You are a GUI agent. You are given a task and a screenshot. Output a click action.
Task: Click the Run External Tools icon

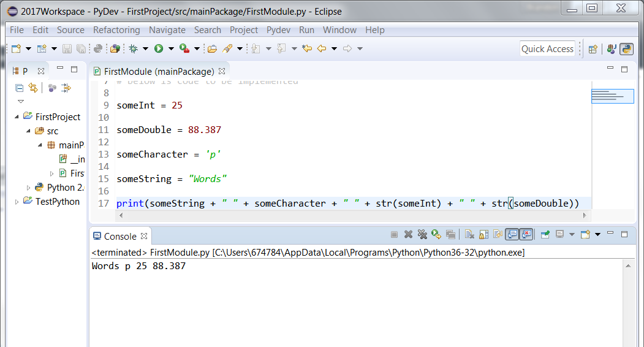coord(184,48)
